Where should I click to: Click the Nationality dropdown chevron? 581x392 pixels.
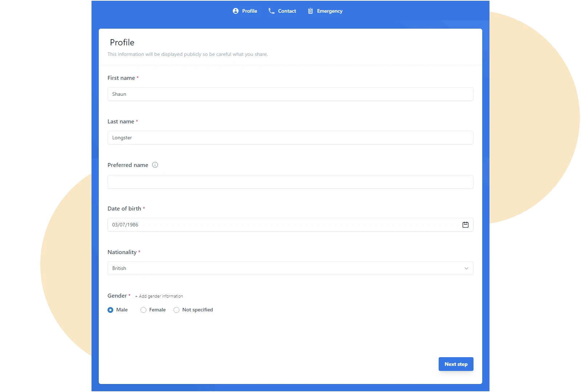point(467,269)
